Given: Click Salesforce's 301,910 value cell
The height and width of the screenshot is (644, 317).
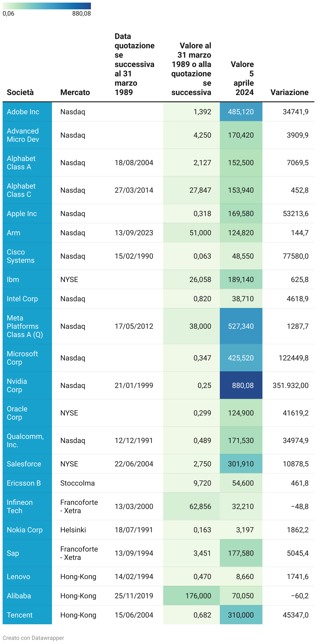Looking at the screenshot, I should pyautogui.click(x=241, y=464).
